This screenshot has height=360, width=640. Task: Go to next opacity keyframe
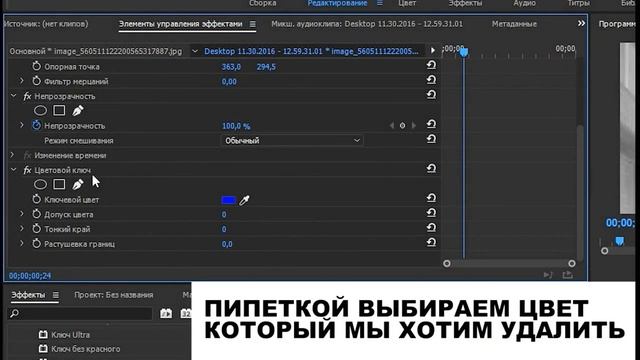413,126
